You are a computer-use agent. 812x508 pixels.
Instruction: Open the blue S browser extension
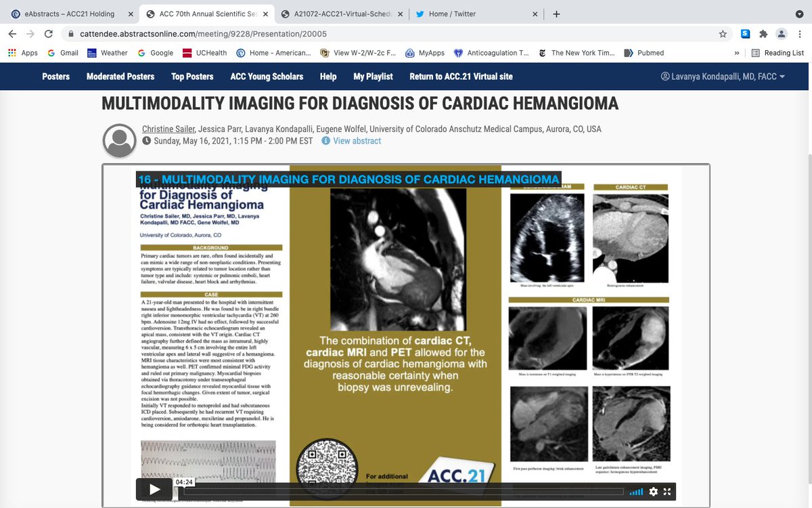[x=745, y=34]
